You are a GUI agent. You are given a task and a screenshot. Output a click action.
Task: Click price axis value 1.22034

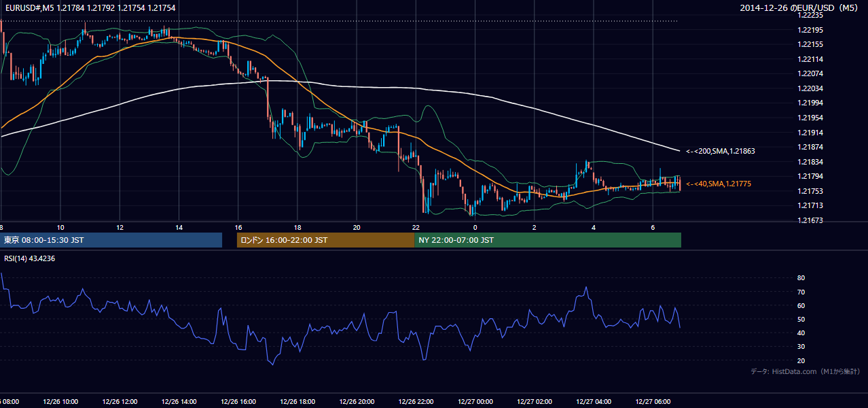click(x=809, y=88)
